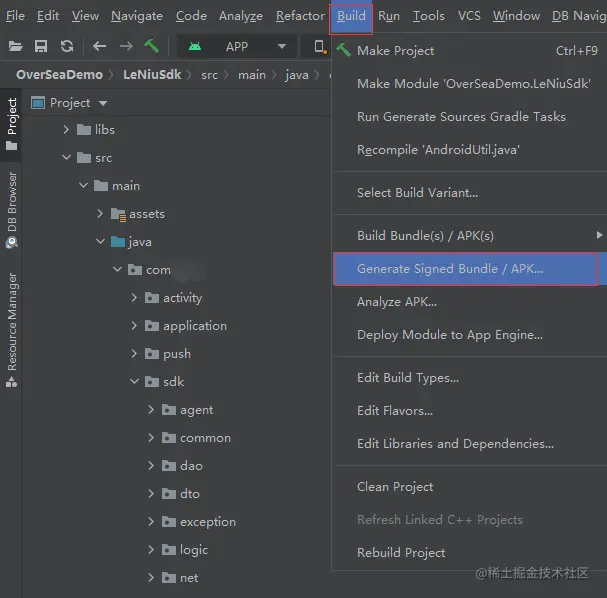607x598 pixels.
Task: Choose Analyze APK...
Action: point(470,302)
